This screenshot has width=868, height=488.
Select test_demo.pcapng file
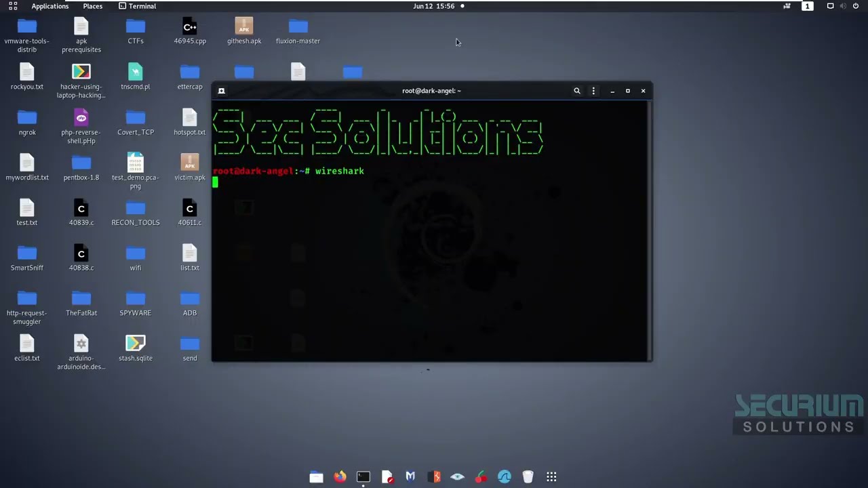click(x=136, y=171)
